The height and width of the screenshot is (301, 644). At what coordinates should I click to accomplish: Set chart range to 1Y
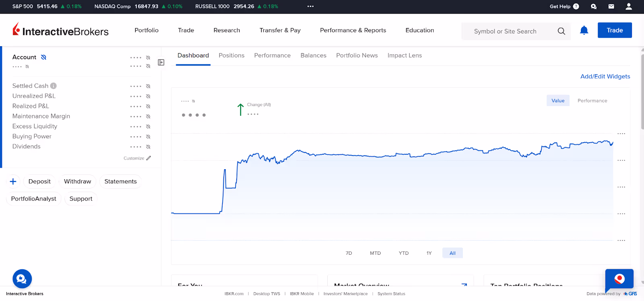pyautogui.click(x=429, y=253)
